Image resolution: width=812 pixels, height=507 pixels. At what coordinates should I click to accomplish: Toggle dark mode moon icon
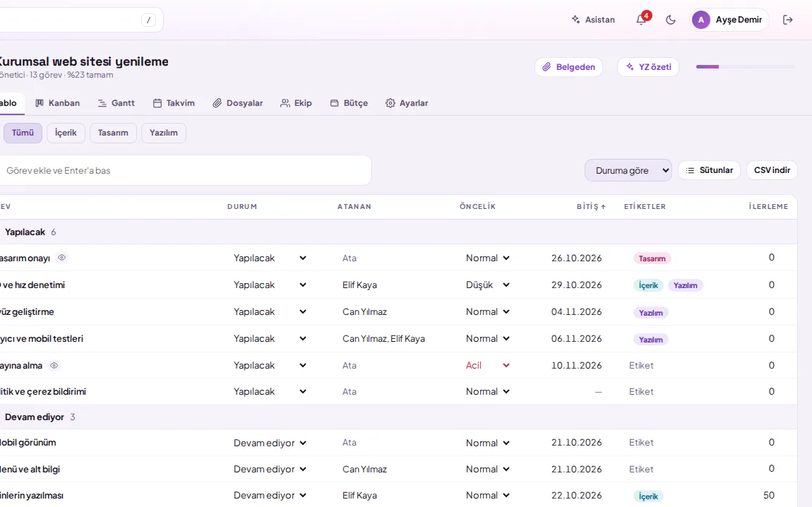pyautogui.click(x=671, y=20)
